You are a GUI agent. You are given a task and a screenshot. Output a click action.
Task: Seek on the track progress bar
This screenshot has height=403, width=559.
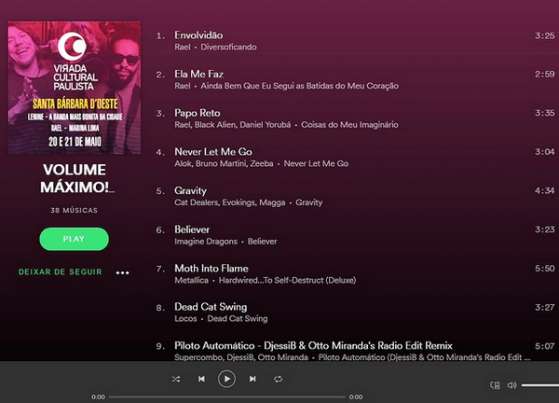[227, 397]
